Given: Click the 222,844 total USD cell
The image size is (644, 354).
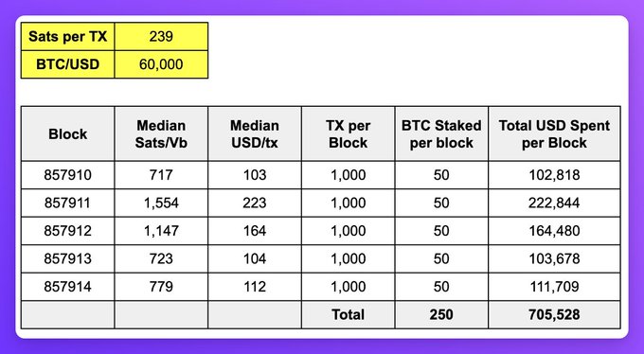Looking at the screenshot, I should (x=554, y=203).
